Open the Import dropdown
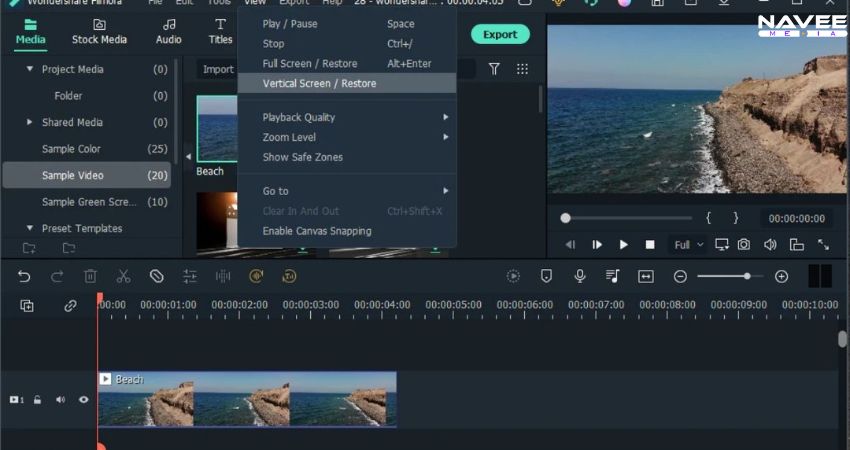 pos(218,69)
